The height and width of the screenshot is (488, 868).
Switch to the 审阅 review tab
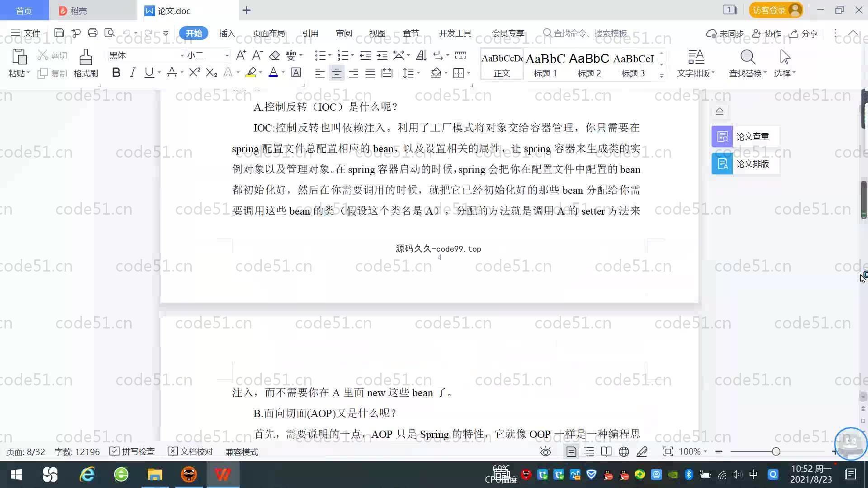tap(344, 33)
